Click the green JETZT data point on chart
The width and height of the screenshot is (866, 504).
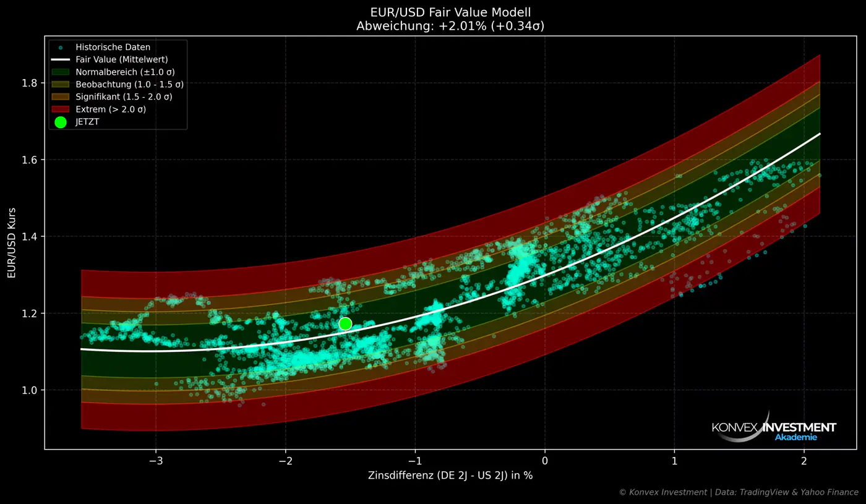[x=345, y=323]
